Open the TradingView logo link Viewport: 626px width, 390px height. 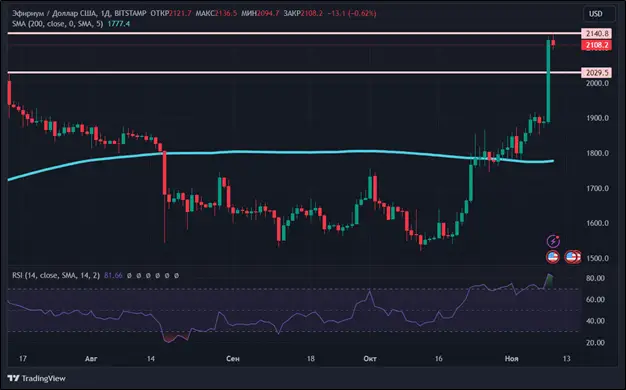point(36,378)
